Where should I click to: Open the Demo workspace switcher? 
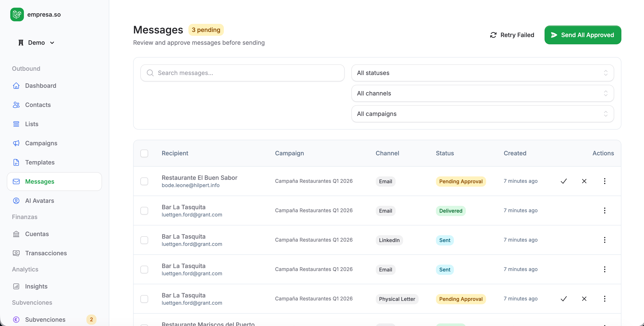click(36, 43)
